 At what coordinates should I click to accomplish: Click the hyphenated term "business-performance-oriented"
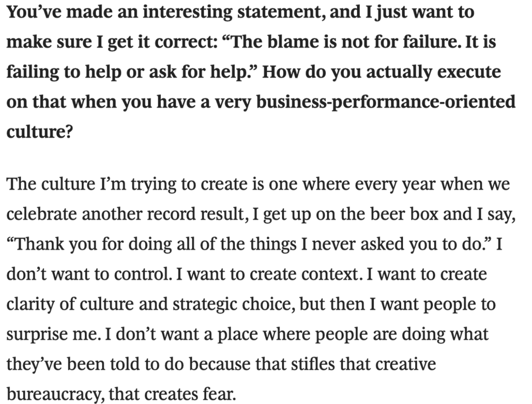click(x=385, y=102)
